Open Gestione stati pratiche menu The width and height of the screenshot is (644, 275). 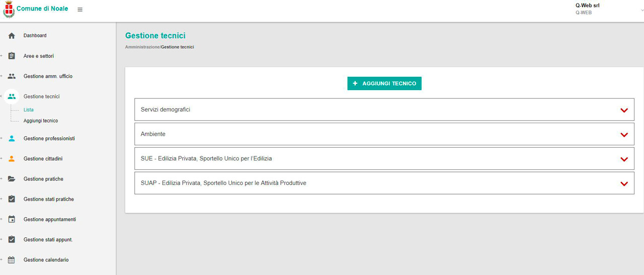click(x=48, y=199)
